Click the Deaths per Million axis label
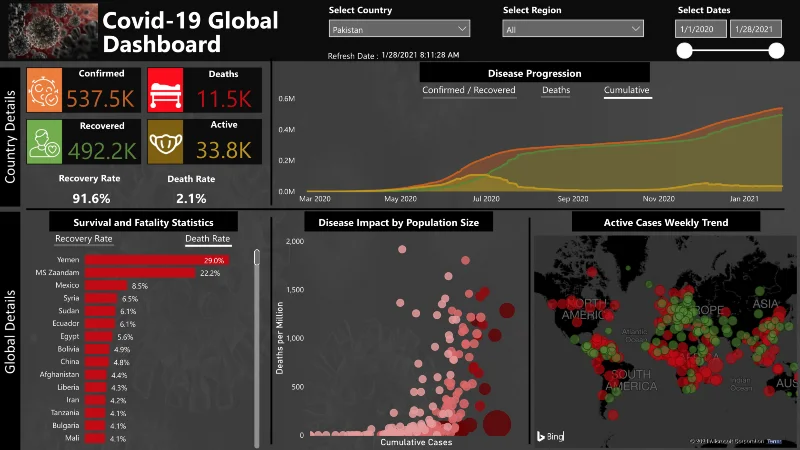The image size is (800, 450). 280,338
